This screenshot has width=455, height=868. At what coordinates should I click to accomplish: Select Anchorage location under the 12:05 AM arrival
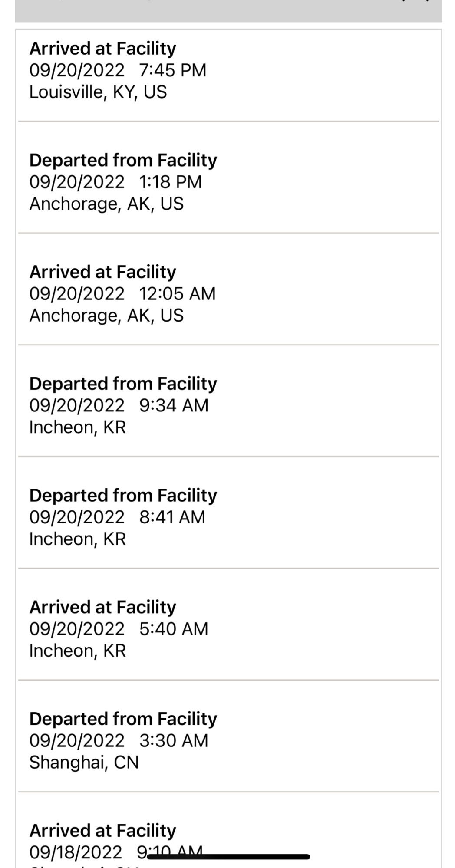(106, 316)
